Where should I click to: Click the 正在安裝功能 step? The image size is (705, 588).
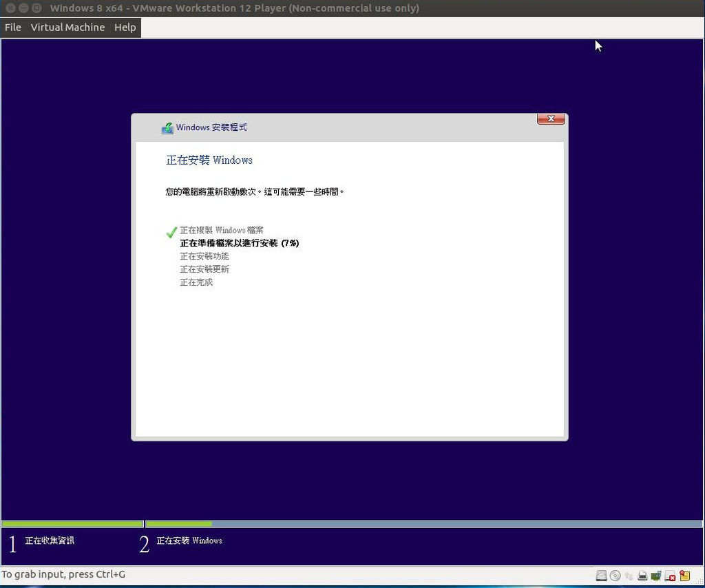coord(204,256)
